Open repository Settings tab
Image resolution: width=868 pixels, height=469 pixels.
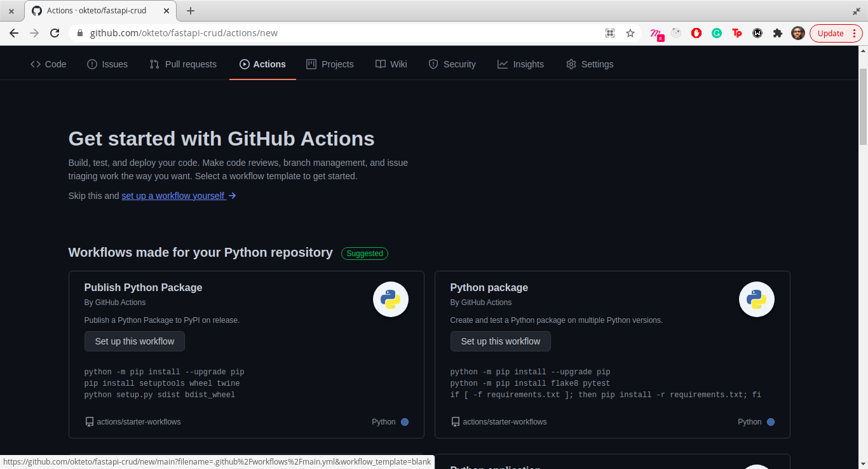pos(590,64)
